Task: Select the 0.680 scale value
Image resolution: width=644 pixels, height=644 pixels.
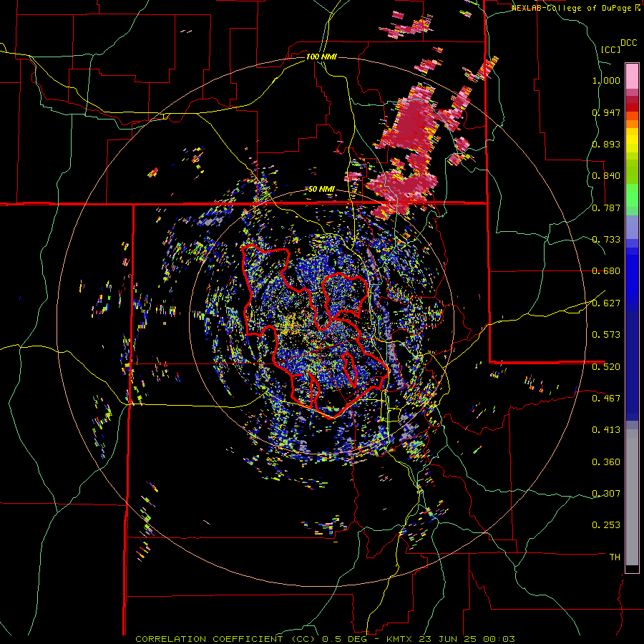Action: point(606,271)
